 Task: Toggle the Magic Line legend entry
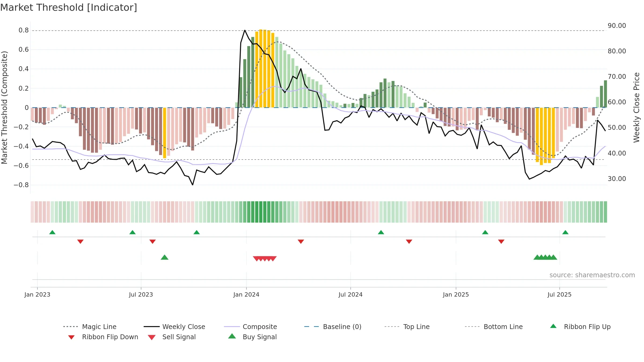(90, 327)
